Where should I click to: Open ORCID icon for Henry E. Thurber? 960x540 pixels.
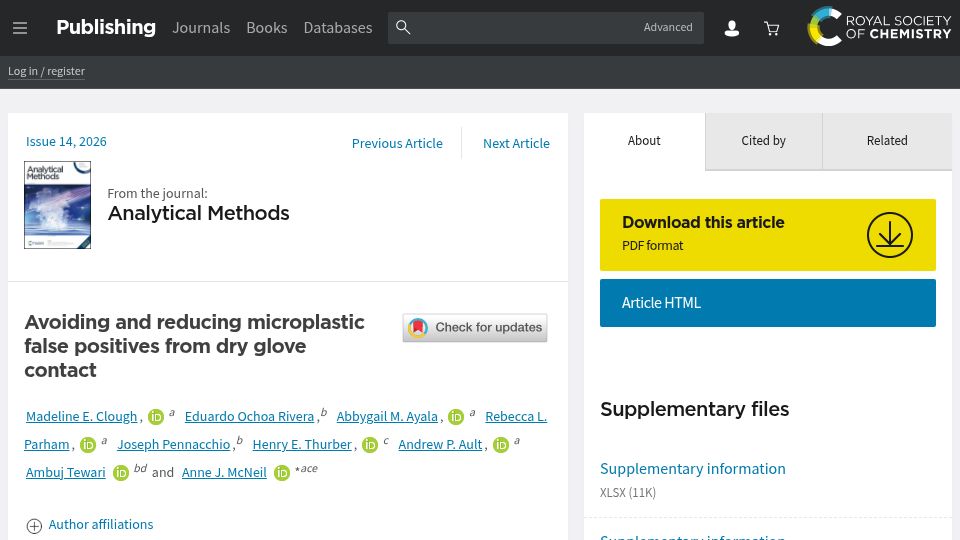(370, 445)
